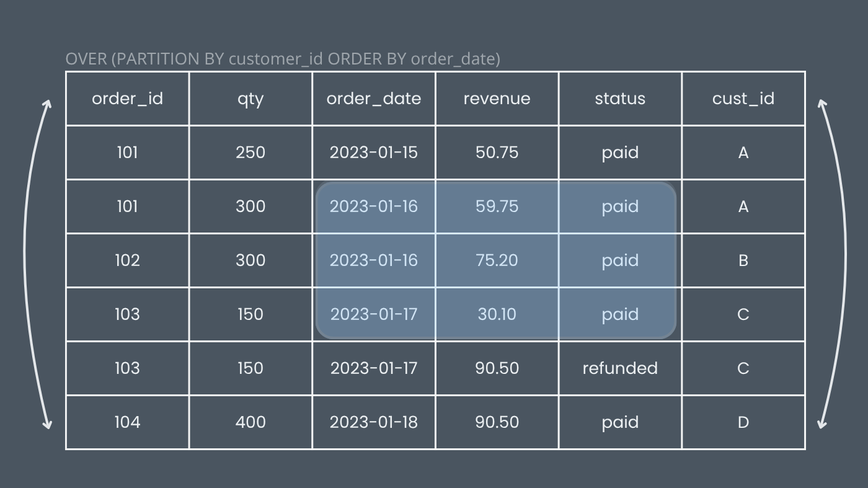Viewport: 868px width, 488px height.
Task: Click the OVER PARTITION BY clause text
Action: [x=283, y=59]
